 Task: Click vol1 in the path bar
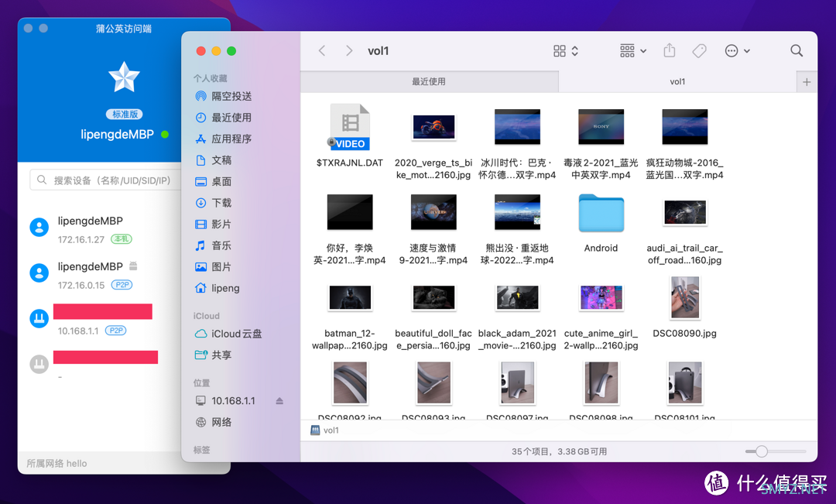(325, 430)
